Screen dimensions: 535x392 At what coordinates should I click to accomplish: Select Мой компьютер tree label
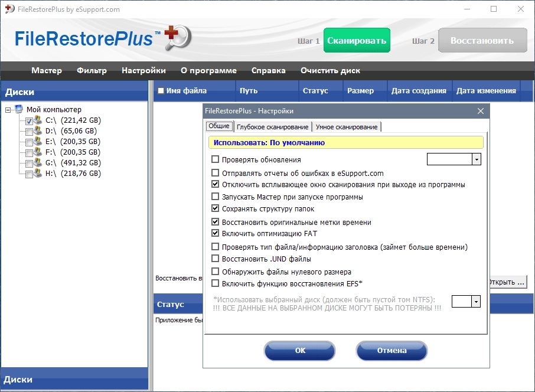click(54, 110)
